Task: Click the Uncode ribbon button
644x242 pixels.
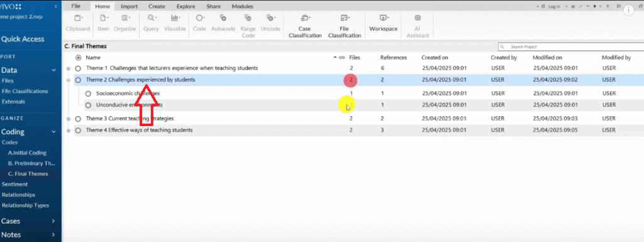Action: coord(270,23)
